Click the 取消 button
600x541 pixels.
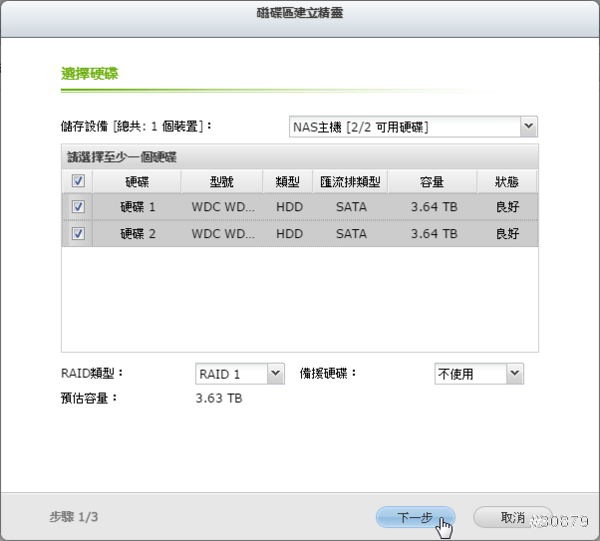[x=512, y=517]
